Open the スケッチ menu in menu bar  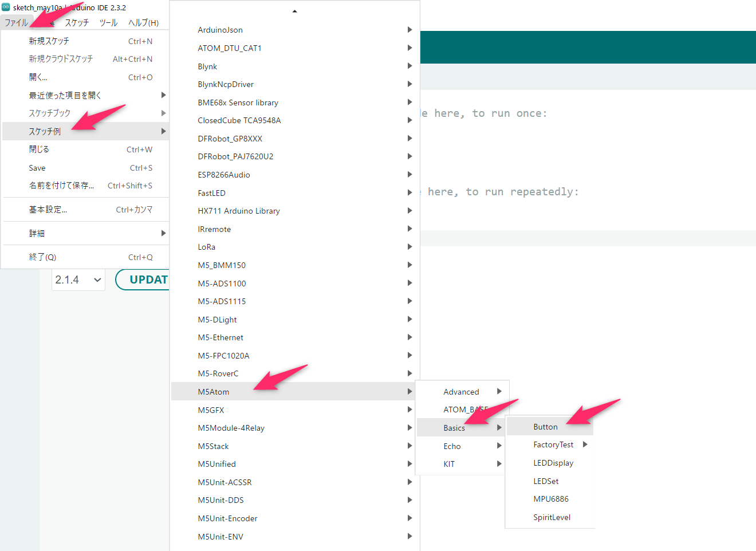click(x=77, y=22)
